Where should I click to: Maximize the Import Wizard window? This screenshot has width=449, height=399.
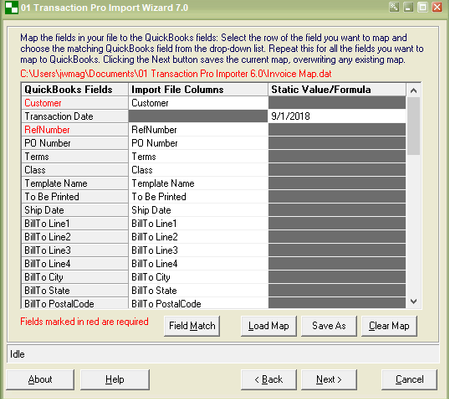click(423, 7)
